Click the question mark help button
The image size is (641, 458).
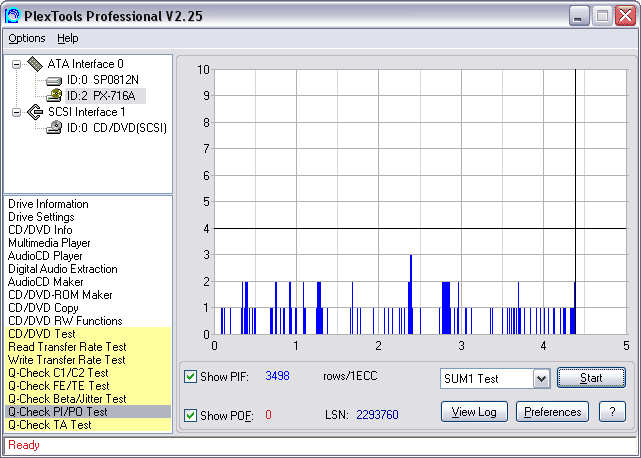tap(612, 412)
